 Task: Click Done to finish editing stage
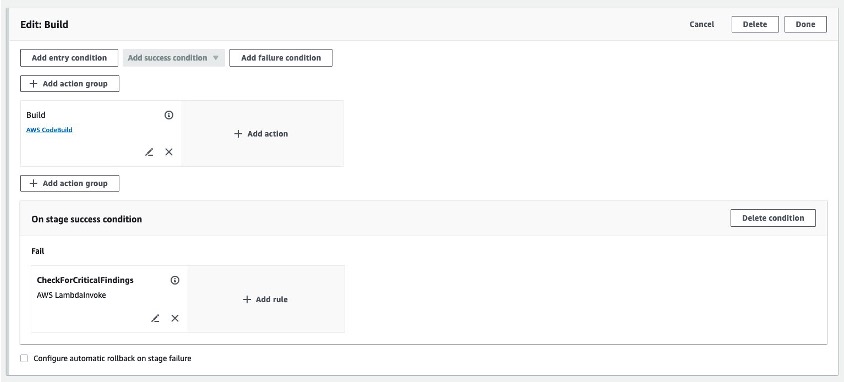805,25
